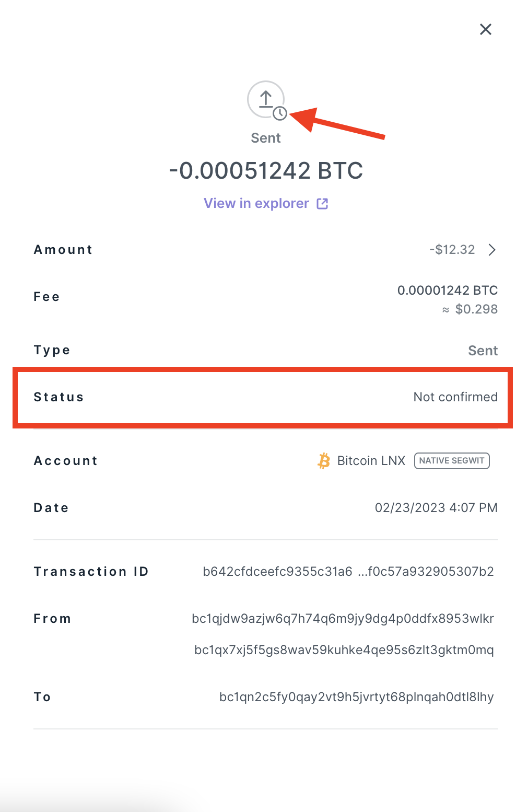Click the Sent type value
This screenshot has height=812, width=516.
coord(483,351)
